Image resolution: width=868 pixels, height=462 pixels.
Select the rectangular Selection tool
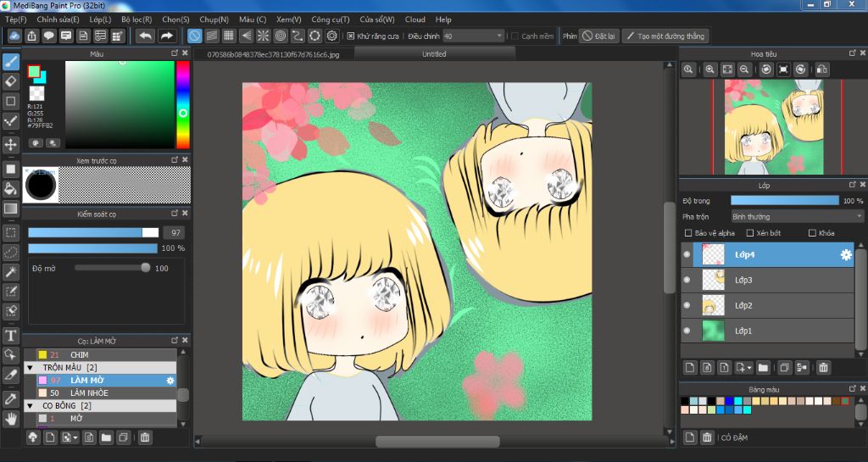tap(10, 233)
